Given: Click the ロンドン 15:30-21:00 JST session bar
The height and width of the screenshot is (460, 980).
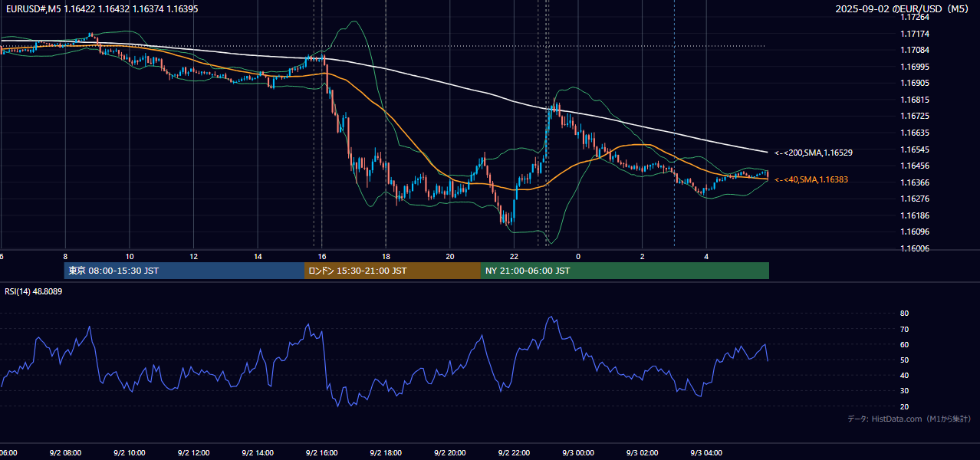Looking at the screenshot, I should (x=393, y=271).
